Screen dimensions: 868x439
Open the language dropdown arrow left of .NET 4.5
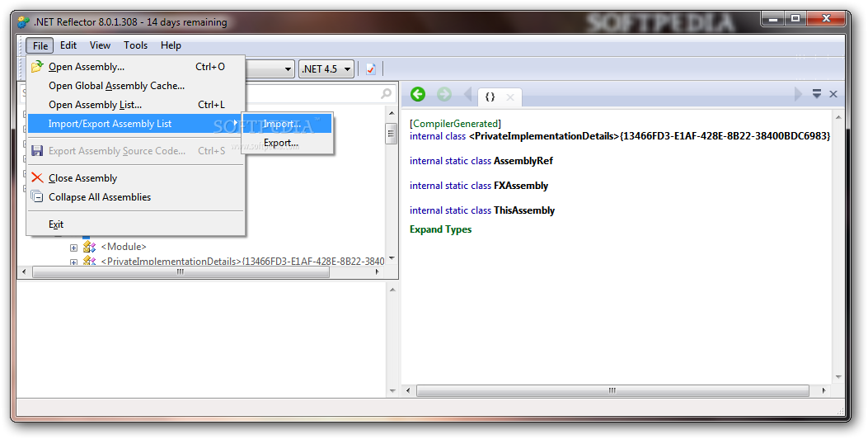point(288,69)
